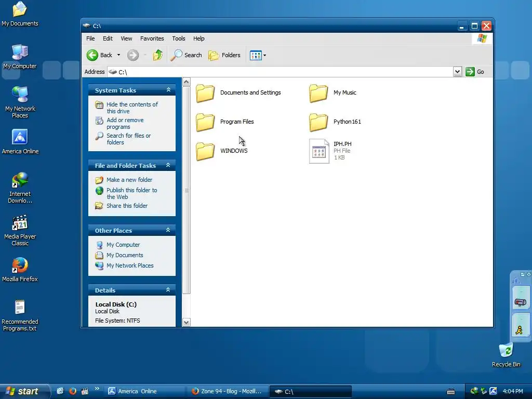Click the Start button
The image size is (532, 399).
tap(24, 391)
